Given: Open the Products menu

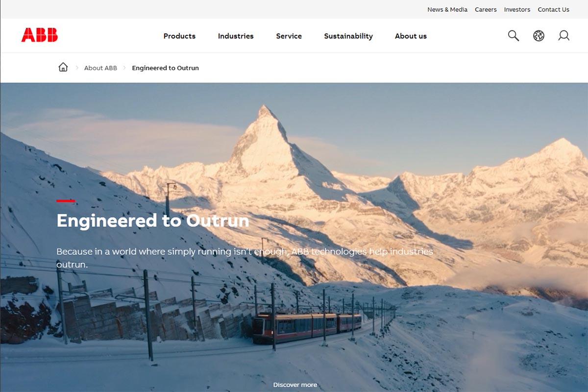Looking at the screenshot, I should coord(179,36).
